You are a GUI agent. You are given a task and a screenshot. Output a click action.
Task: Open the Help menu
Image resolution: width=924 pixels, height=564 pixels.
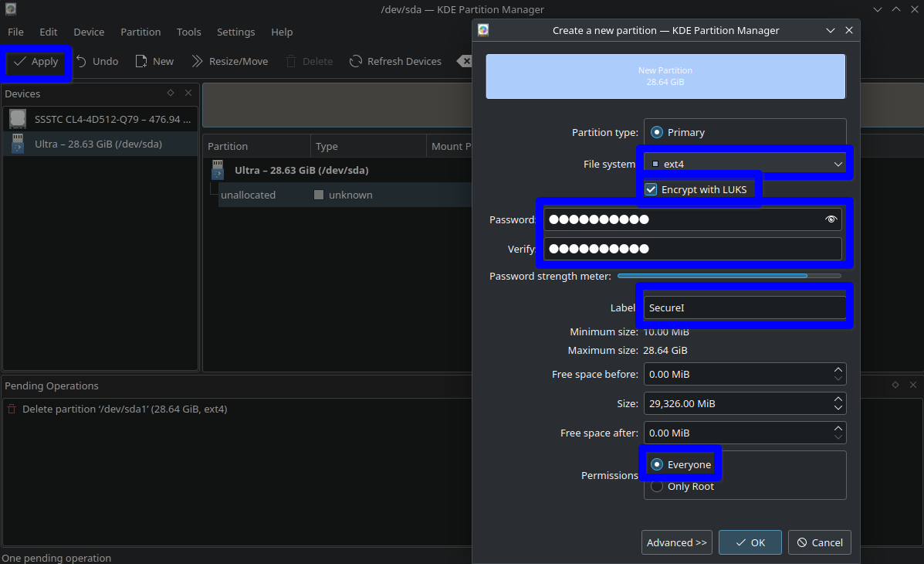[x=282, y=32]
